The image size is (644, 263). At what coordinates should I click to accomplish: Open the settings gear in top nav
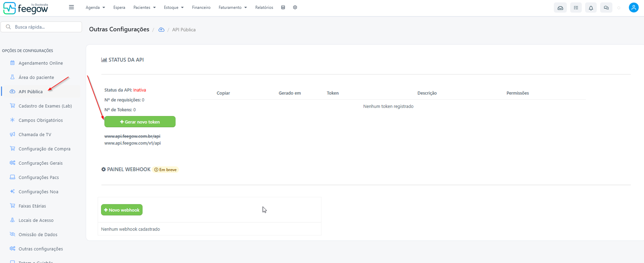[x=295, y=7]
